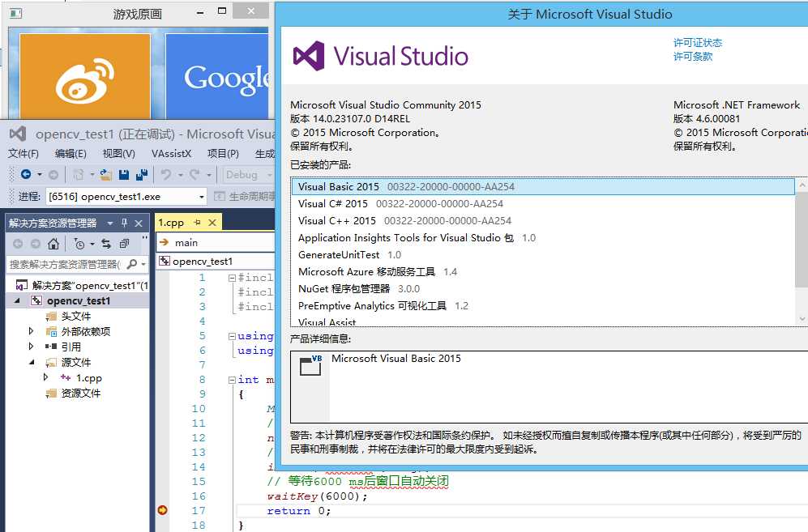Click the Pending Changes Filter clock icon
This screenshot has height=532, width=808.
pos(79,244)
